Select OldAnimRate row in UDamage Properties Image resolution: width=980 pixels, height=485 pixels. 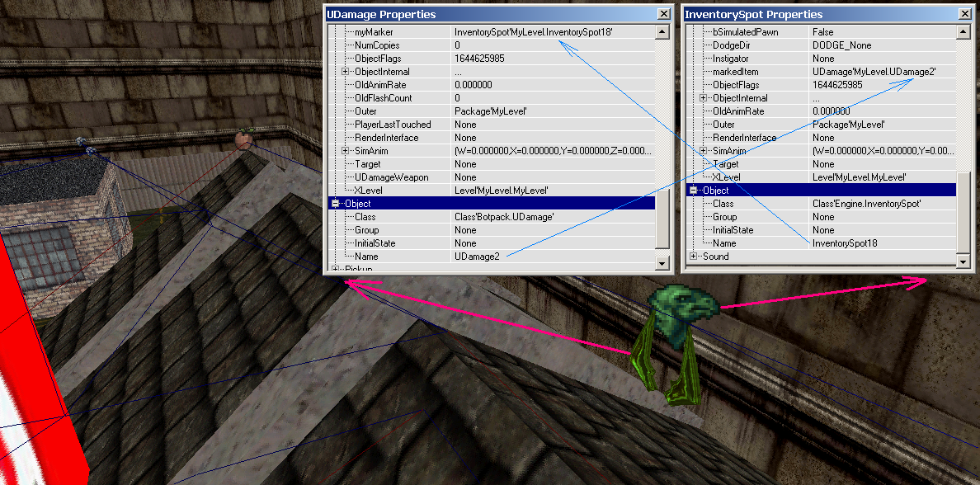pyautogui.click(x=492, y=85)
